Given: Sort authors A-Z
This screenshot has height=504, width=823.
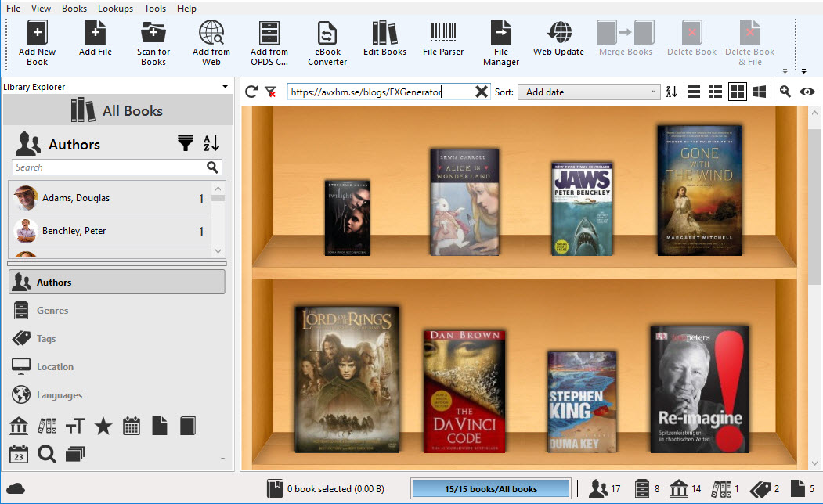Looking at the screenshot, I should pos(211,143).
